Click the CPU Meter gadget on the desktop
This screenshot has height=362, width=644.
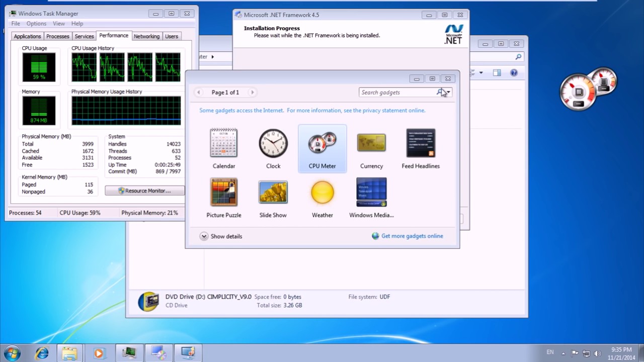(588, 89)
